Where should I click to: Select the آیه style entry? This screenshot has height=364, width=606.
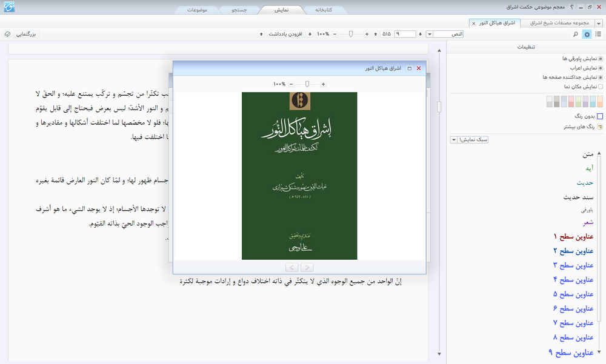coord(590,168)
